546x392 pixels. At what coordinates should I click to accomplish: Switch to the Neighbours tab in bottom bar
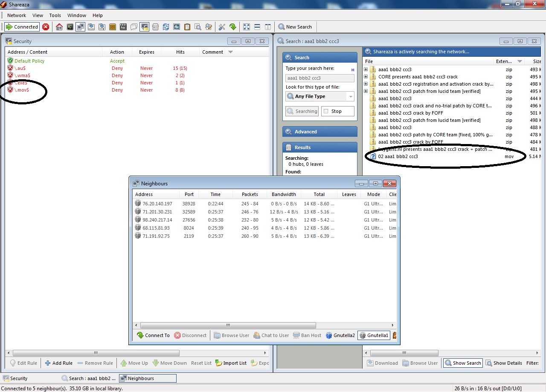(148, 378)
